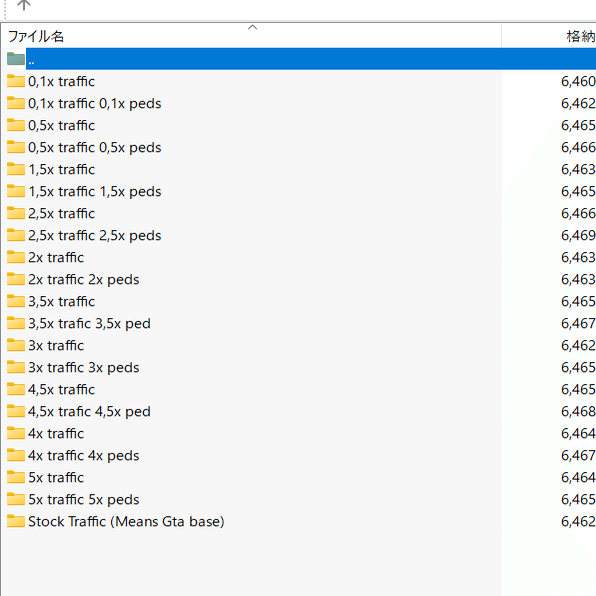This screenshot has width=596, height=596.
Task: Select the '2,5x traffic 2,5x peds' folder name
Action: [x=95, y=236]
